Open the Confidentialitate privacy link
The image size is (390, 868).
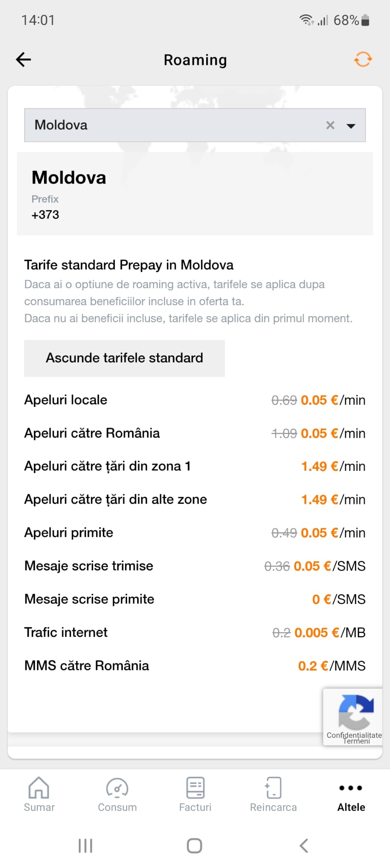(354, 735)
